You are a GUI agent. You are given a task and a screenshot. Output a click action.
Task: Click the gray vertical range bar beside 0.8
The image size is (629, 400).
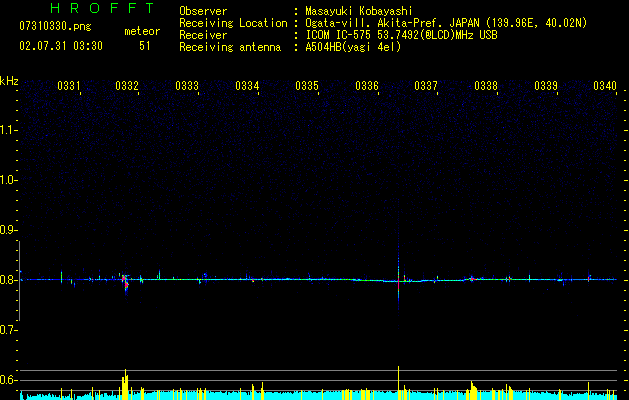tap(19, 281)
